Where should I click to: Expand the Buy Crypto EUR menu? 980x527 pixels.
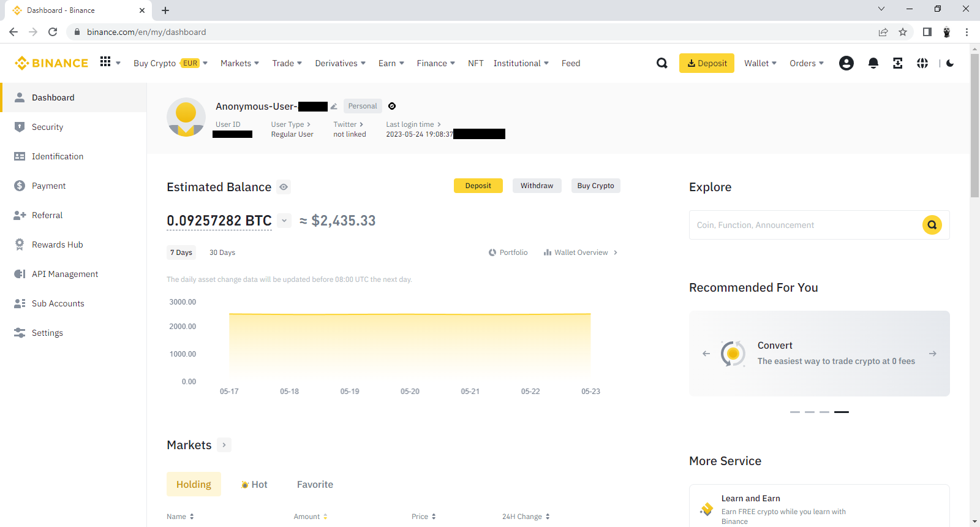click(x=171, y=63)
